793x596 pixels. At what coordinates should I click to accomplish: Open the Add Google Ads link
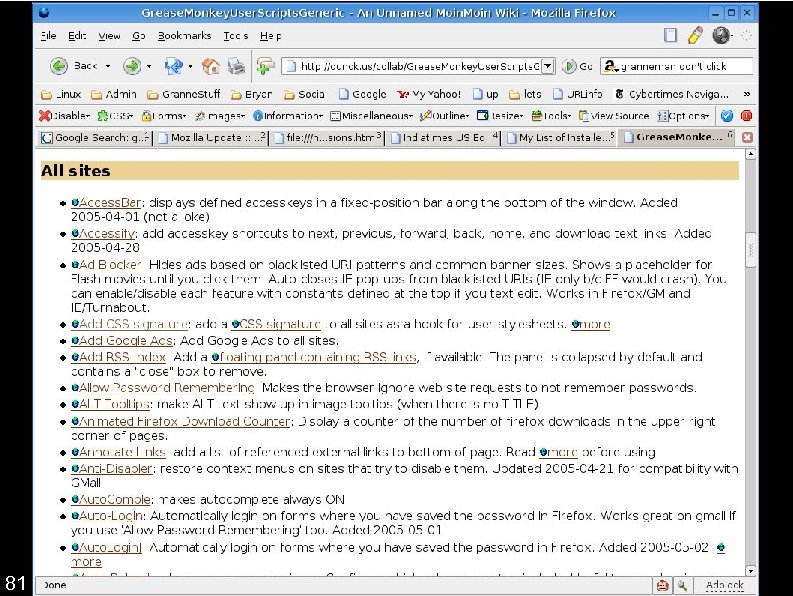click(x=125, y=341)
